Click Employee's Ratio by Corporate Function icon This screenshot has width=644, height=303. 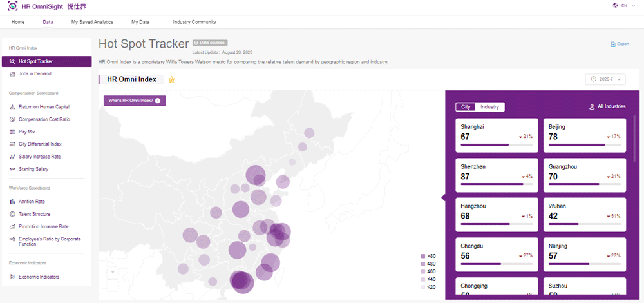pos(12,239)
